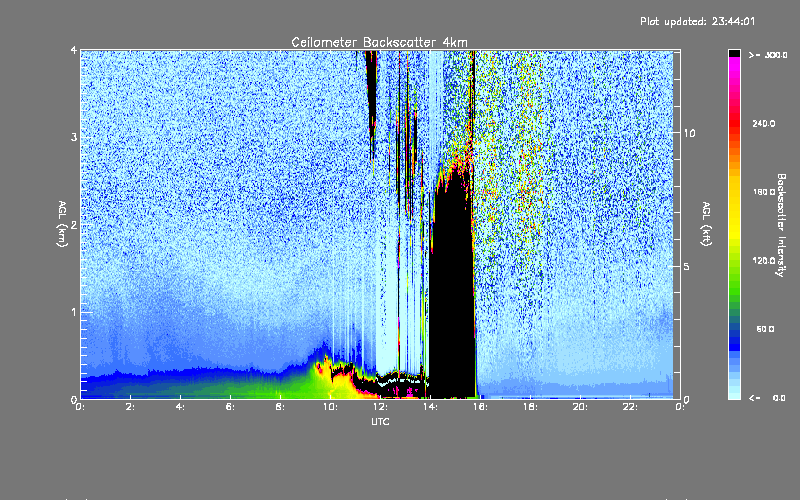This screenshot has height=500, width=800.
Task: Click the '4' km label on left axis
Action: pyautogui.click(x=74, y=50)
